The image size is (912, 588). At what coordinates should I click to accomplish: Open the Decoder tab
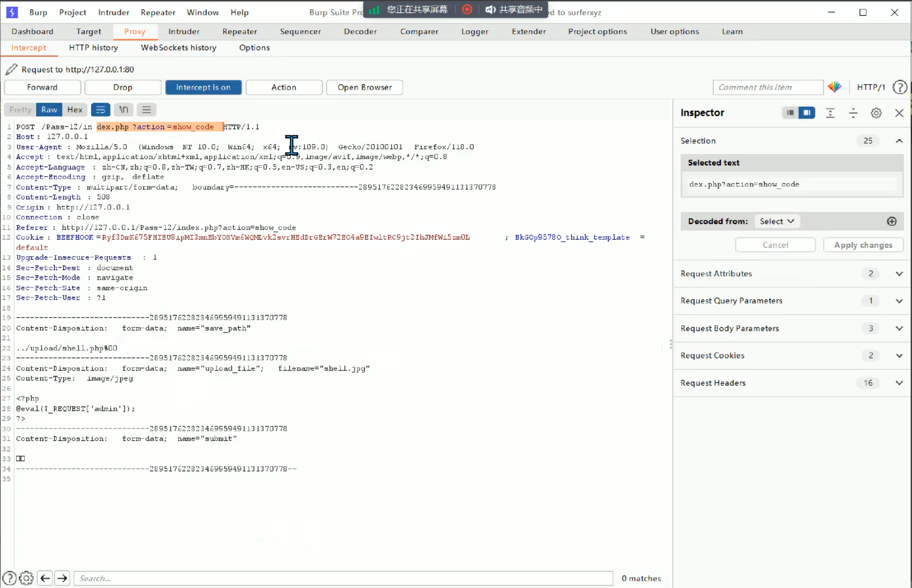pyautogui.click(x=360, y=31)
